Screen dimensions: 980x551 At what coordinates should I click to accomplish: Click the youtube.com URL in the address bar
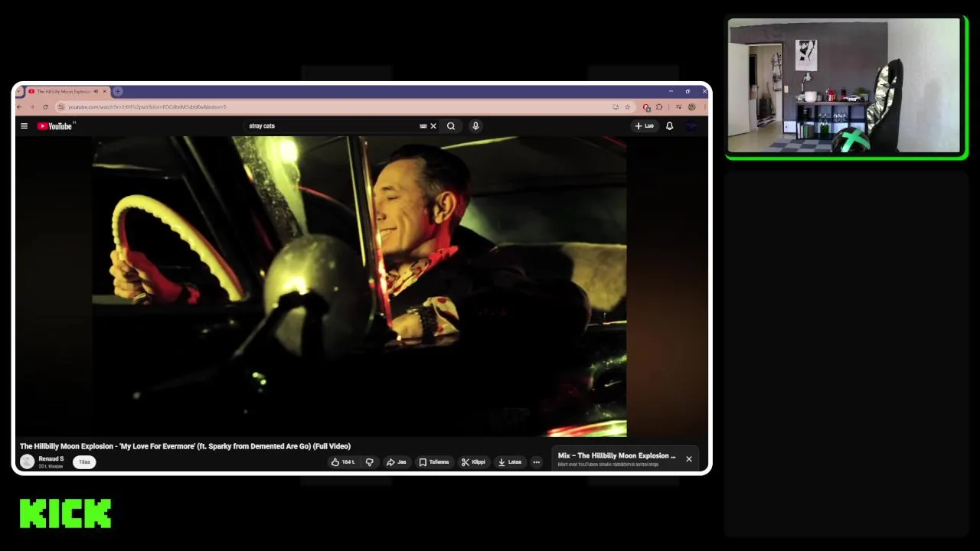(x=147, y=107)
